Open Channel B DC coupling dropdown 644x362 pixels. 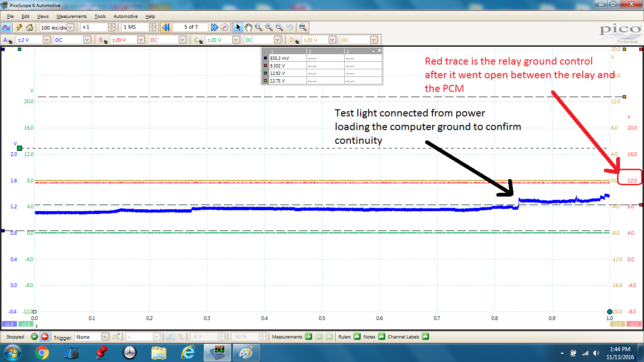tap(182, 40)
